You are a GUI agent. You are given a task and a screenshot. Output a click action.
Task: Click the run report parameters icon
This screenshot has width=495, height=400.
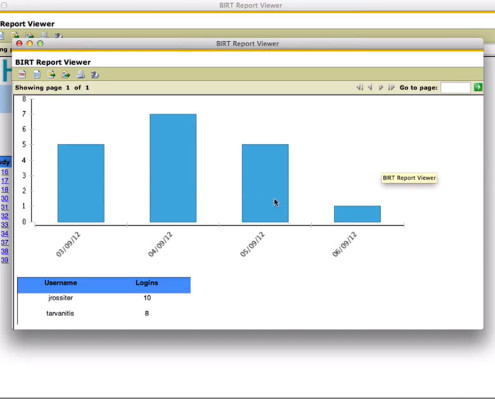pos(37,74)
